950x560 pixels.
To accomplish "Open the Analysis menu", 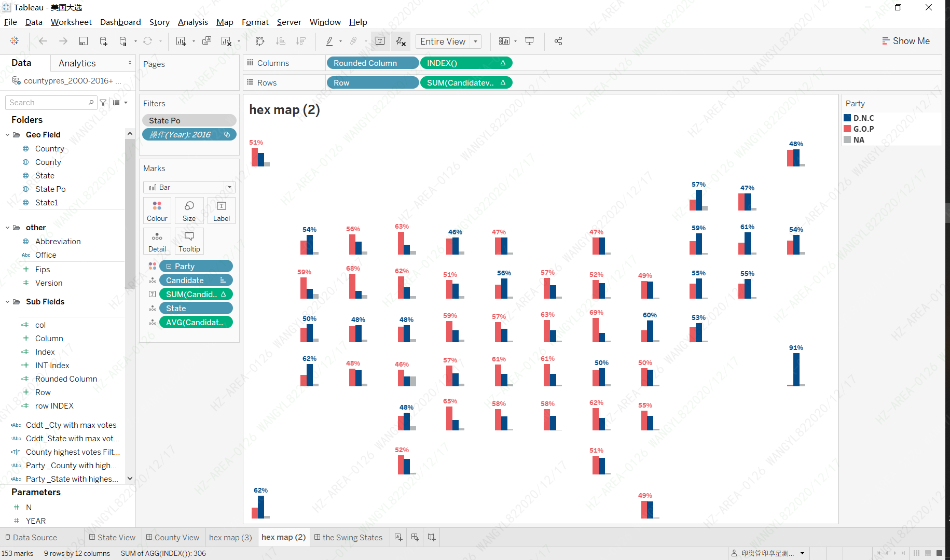I will coord(192,22).
